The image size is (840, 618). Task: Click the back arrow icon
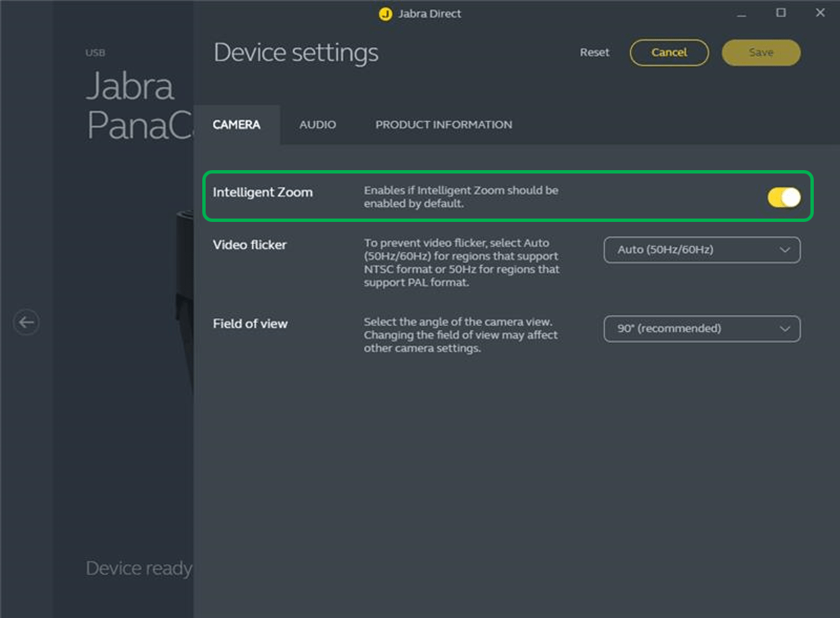coord(26,322)
